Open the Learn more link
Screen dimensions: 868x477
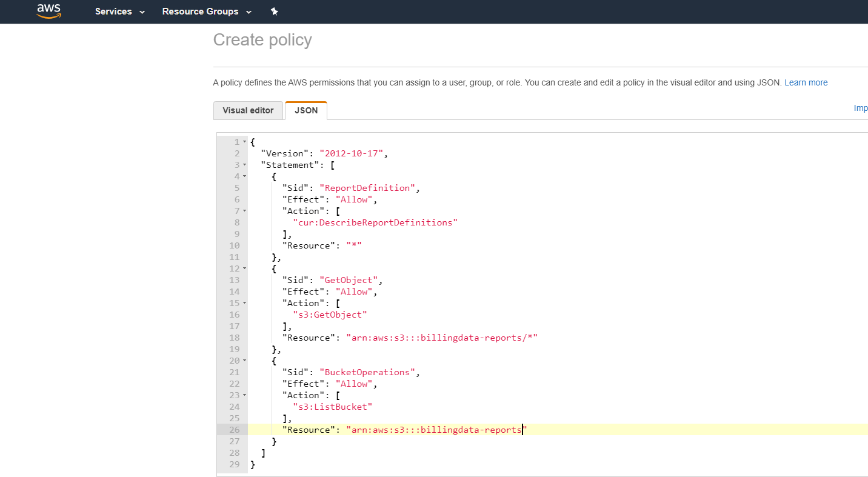tap(806, 82)
